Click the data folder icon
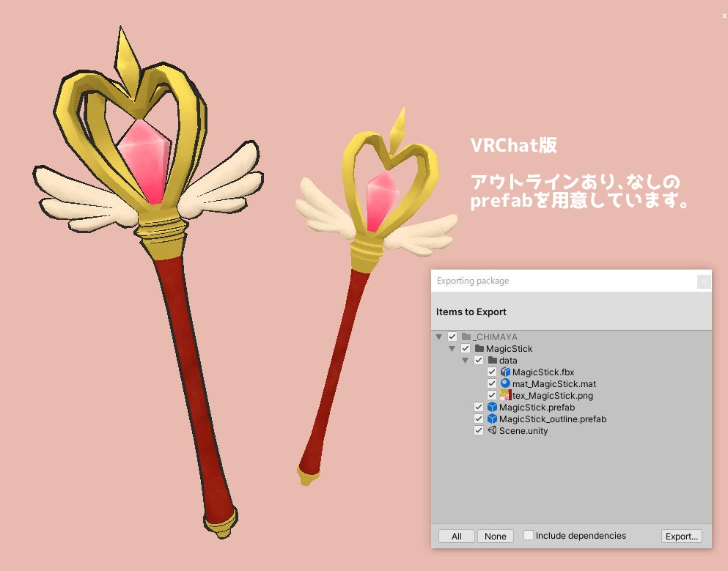728x571 pixels. (492, 360)
